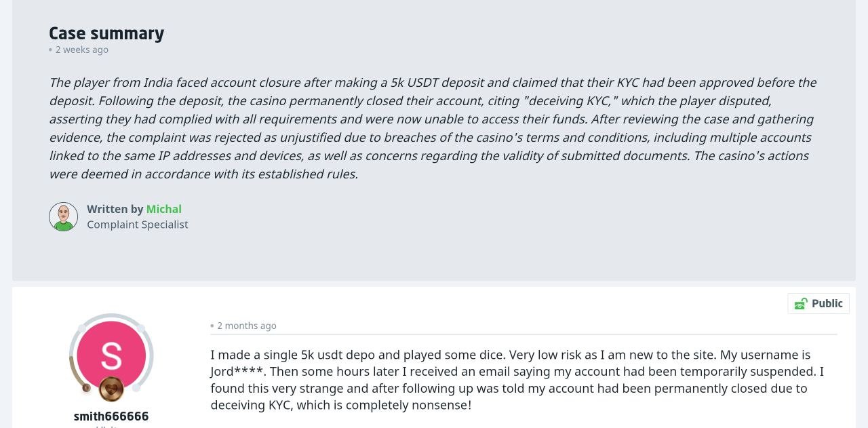Click the '2 months ago' post timestamp
This screenshot has height=428, width=868.
[247, 326]
